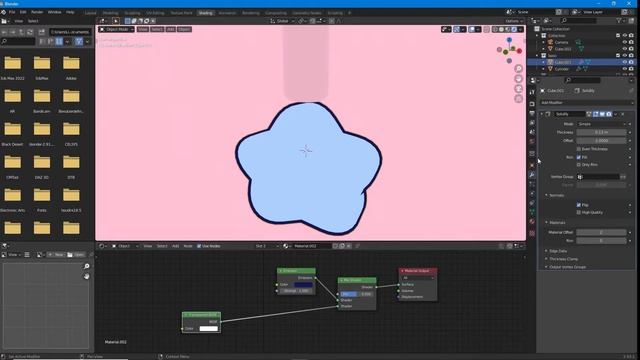Click the file browser refresh icon
640x360 pixels.
point(30,32)
